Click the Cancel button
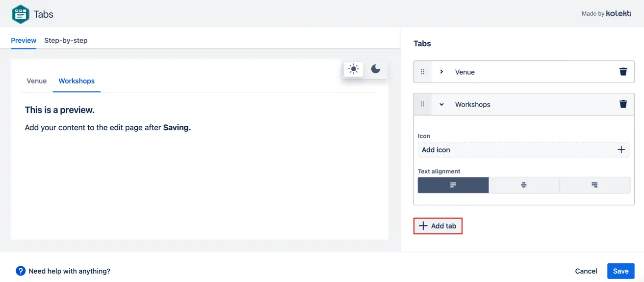The width and height of the screenshot is (644, 282). (x=586, y=271)
